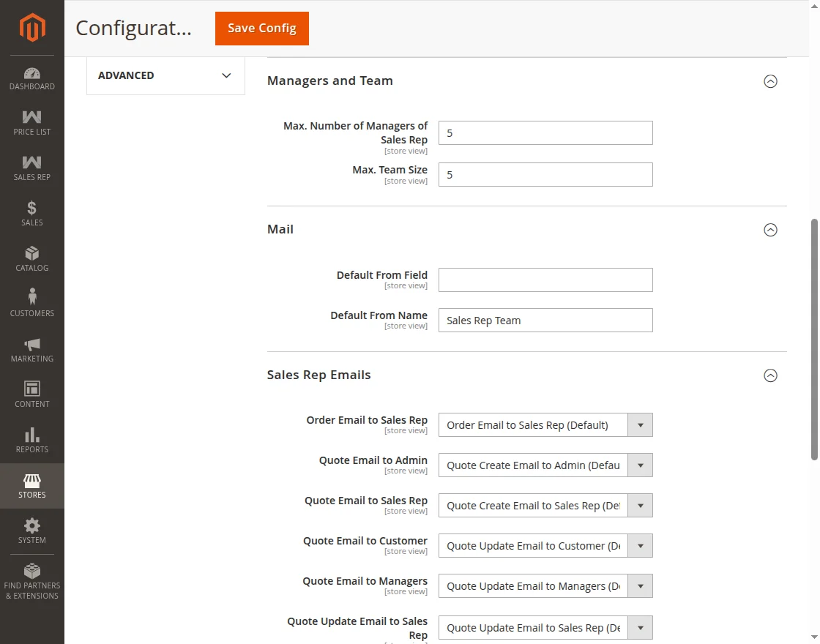The width and height of the screenshot is (820, 644).
Task: Click the Default From Field input
Action: click(x=545, y=280)
